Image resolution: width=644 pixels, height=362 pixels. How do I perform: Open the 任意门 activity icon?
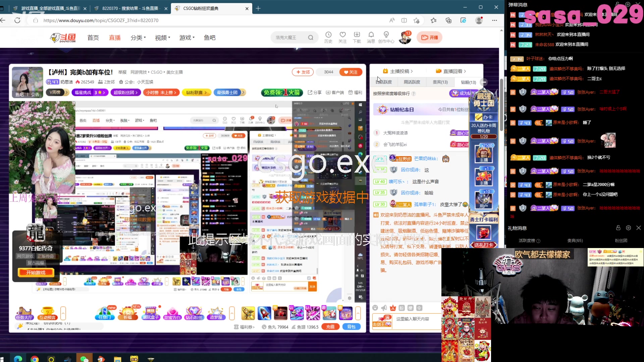pos(105,313)
